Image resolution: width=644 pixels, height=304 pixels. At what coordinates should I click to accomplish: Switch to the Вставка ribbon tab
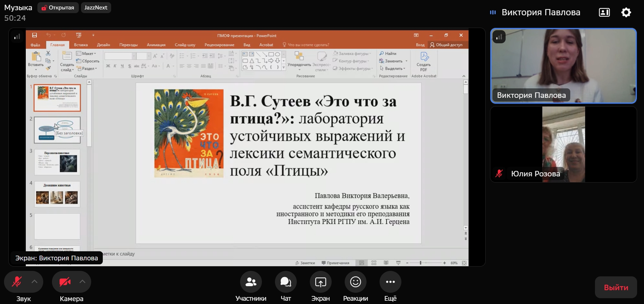[81, 45]
